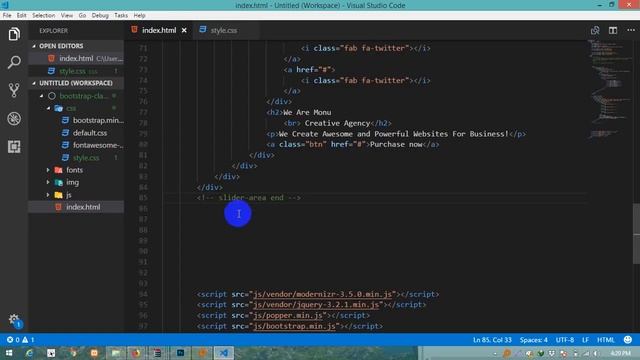Image resolution: width=640 pixels, height=360 pixels.
Task: Split the editor with split icon
Action: click(613, 30)
